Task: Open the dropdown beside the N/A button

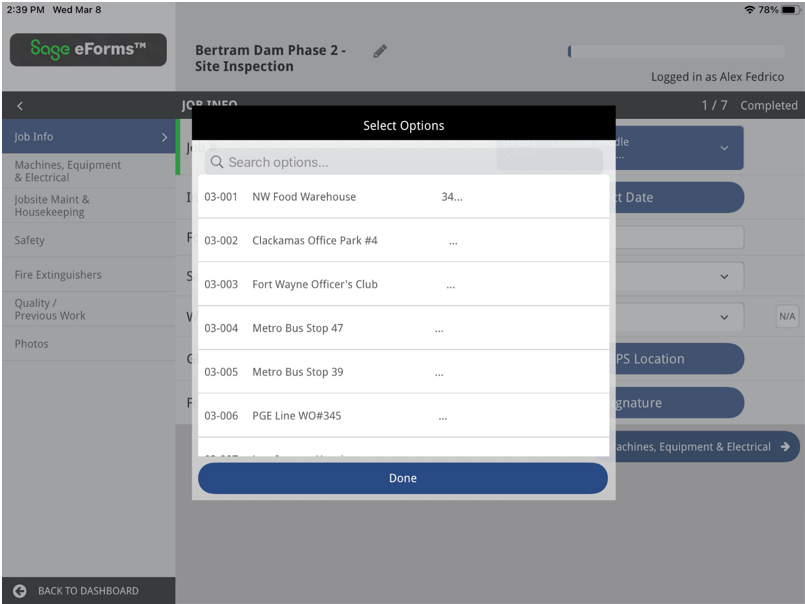Action: click(724, 317)
